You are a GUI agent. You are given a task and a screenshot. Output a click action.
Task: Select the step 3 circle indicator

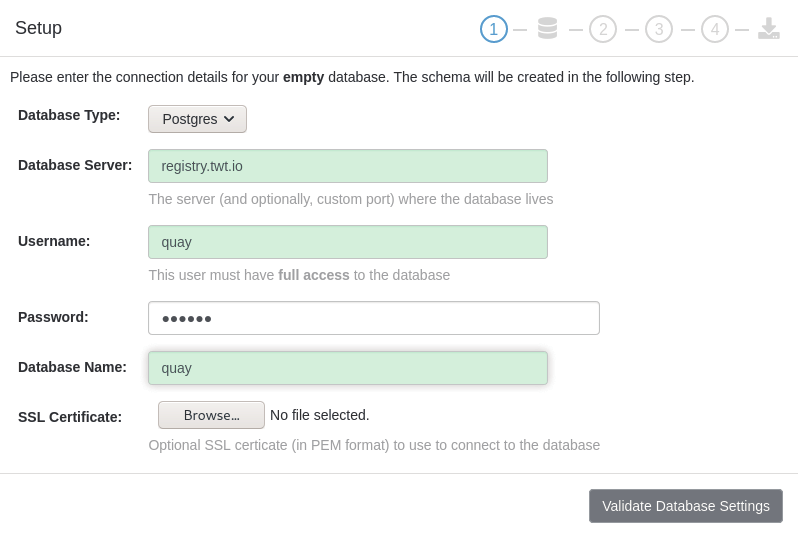pyautogui.click(x=659, y=29)
